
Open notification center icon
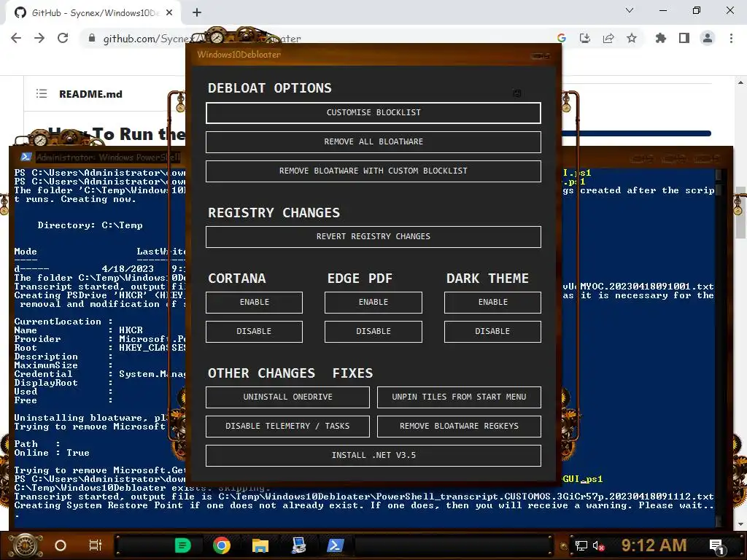click(717, 546)
